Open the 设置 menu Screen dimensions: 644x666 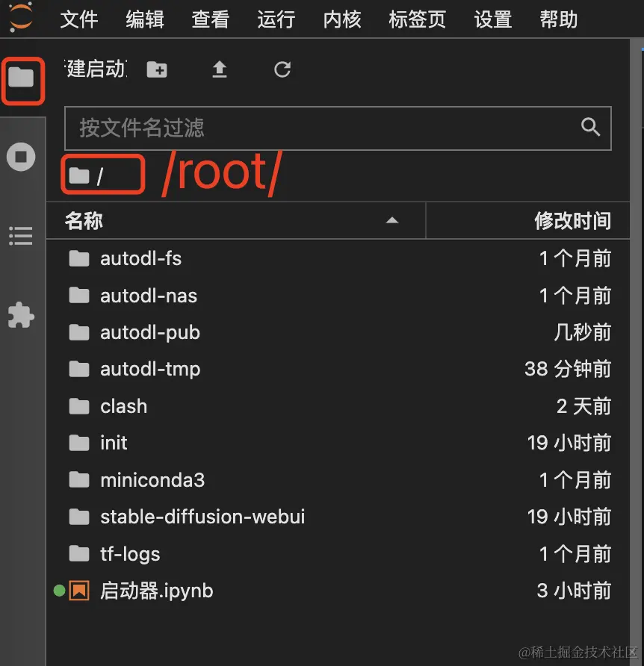pos(493,19)
